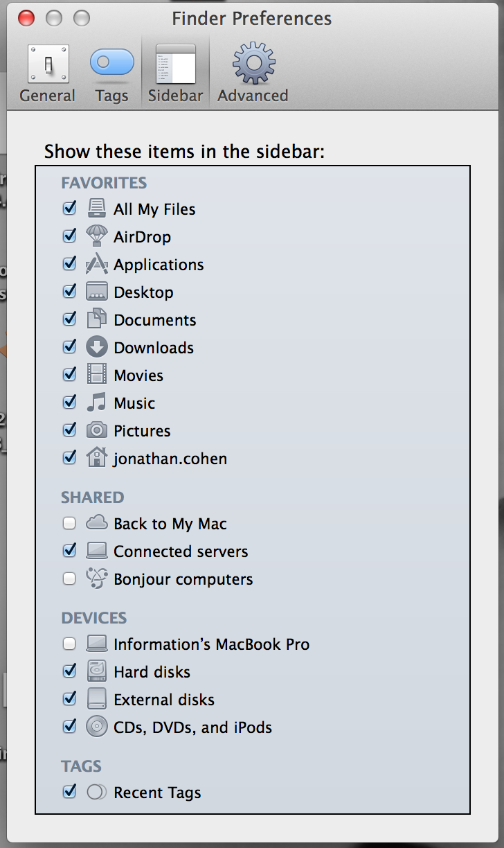
Task: Click the Pictures camera icon
Action: (x=96, y=430)
